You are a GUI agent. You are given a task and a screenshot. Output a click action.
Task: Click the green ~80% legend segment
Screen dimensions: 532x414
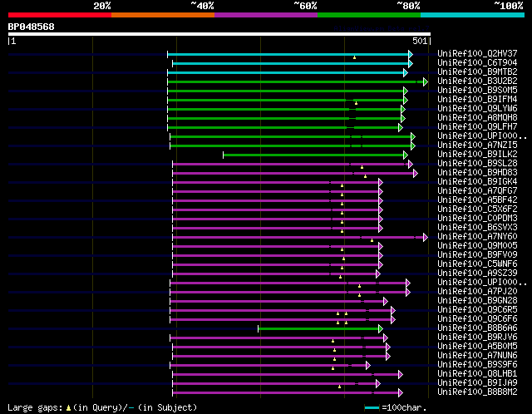point(369,15)
